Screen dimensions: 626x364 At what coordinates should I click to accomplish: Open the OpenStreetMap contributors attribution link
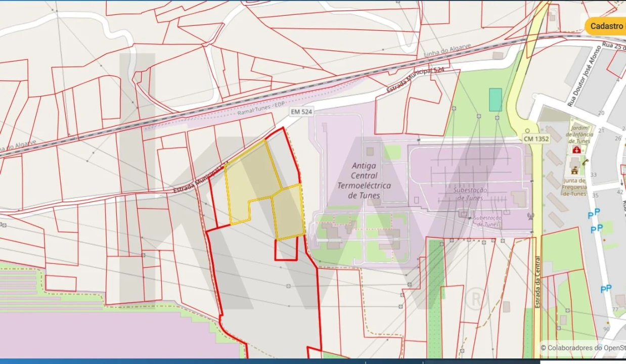click(583, 347)
